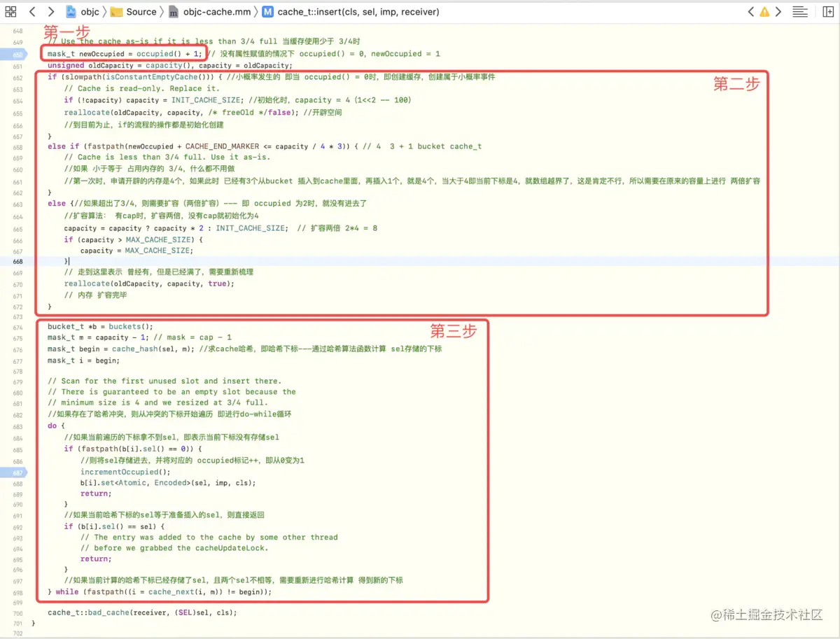Click cache_hash on line 676
Image resolution: width=840 pixels, height=639 pixels.
coord(134,349)
